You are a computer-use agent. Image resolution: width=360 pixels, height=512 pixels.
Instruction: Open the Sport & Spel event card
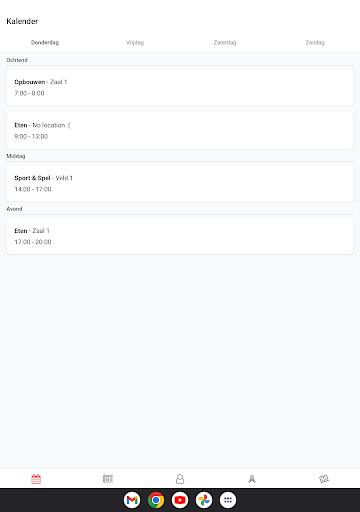(x=180, y=183)
